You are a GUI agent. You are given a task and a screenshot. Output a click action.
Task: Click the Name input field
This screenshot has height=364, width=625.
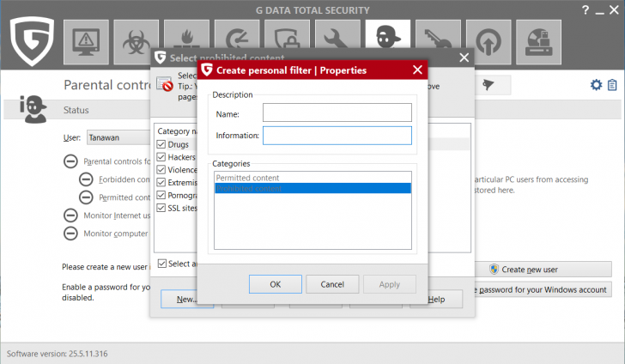pos(337,112)
